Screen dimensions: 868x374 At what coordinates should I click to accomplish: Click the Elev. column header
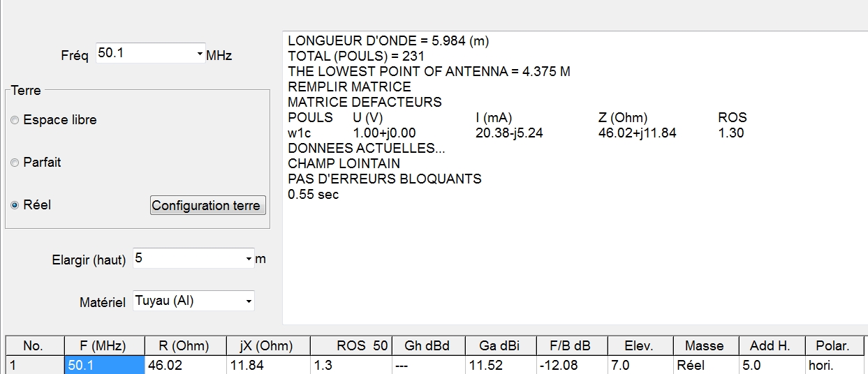point(640,345)
